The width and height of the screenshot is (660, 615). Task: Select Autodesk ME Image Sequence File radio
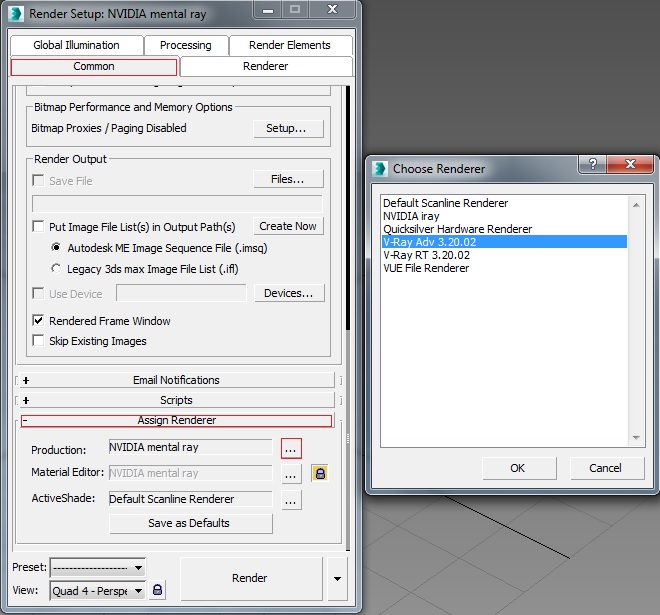pyautogui.click(x=56, y=247)
